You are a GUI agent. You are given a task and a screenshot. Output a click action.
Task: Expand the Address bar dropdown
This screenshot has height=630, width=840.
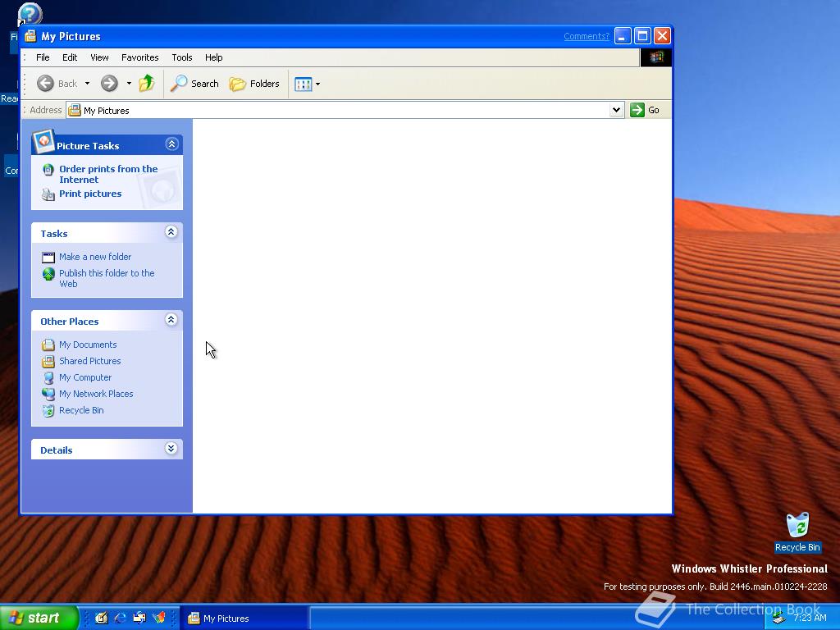coord(617,110)
